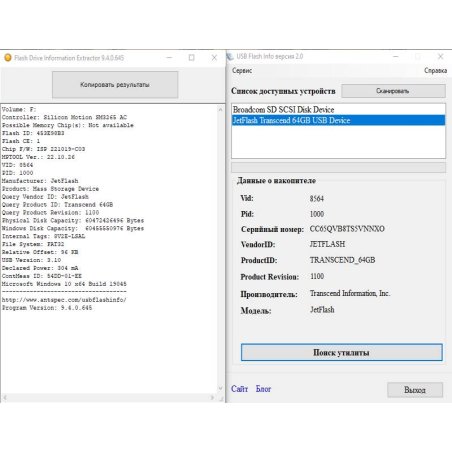Open the Сервис menu

coord(242,71)
